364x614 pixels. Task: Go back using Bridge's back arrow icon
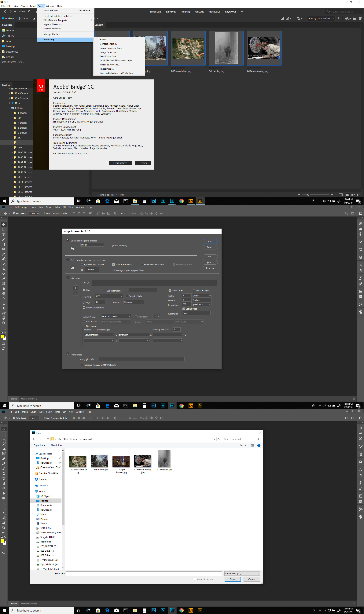tap(5, 12)
